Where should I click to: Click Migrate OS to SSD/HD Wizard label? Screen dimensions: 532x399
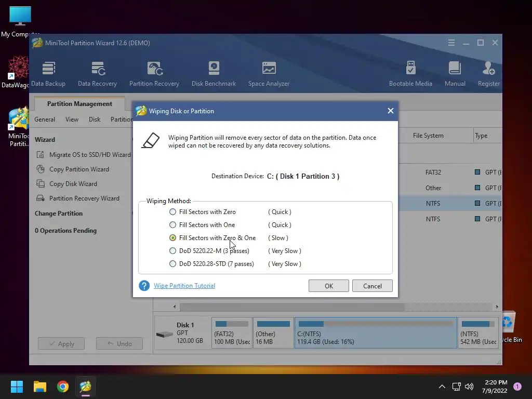[x=90, y=155]
